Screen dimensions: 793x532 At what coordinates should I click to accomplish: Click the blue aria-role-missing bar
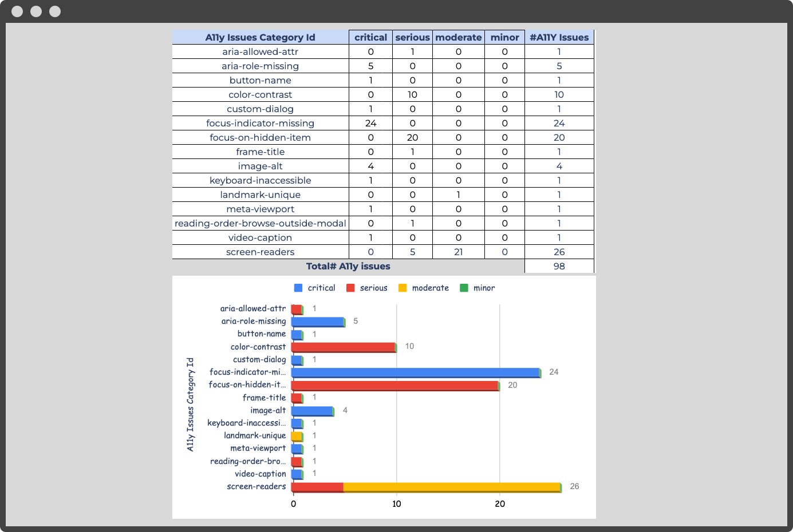[318, 321]
